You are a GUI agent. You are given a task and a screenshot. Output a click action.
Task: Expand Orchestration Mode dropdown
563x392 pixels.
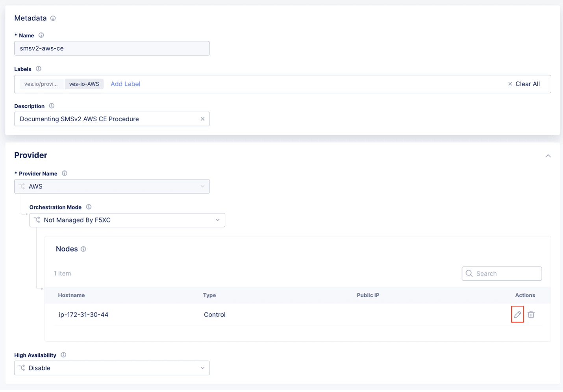(127, 220)
